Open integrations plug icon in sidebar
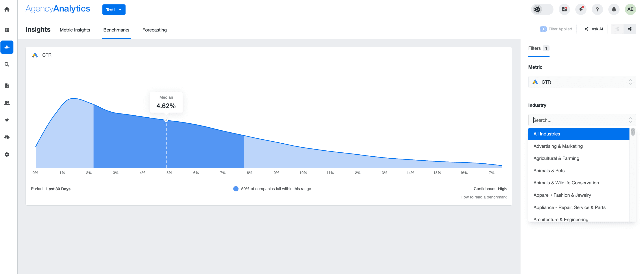Viewport: 644px width, 274px height. coord(7,120)
